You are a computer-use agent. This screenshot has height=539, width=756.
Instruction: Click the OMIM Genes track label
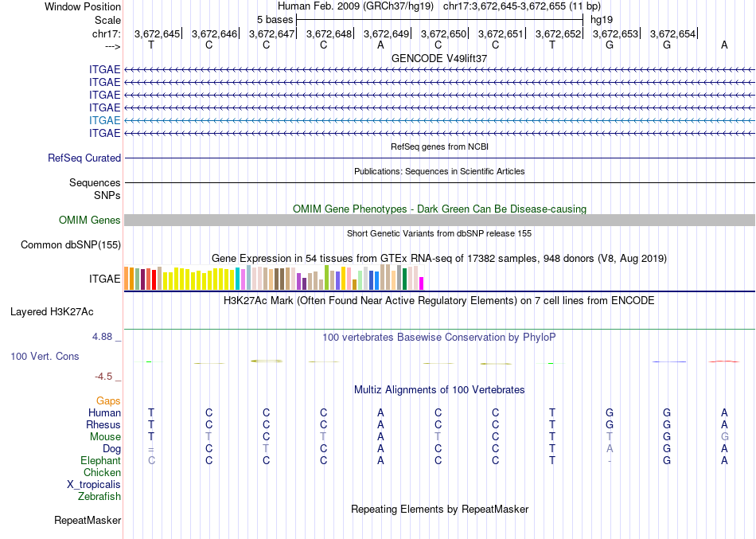[89, 220]
